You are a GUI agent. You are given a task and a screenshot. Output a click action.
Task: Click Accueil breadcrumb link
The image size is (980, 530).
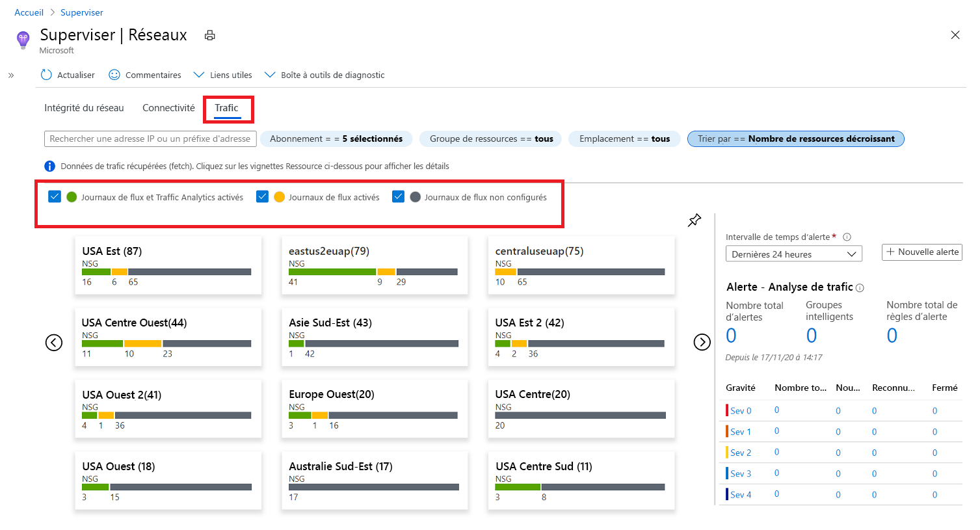pyautogui.click(x=29, y=12)
